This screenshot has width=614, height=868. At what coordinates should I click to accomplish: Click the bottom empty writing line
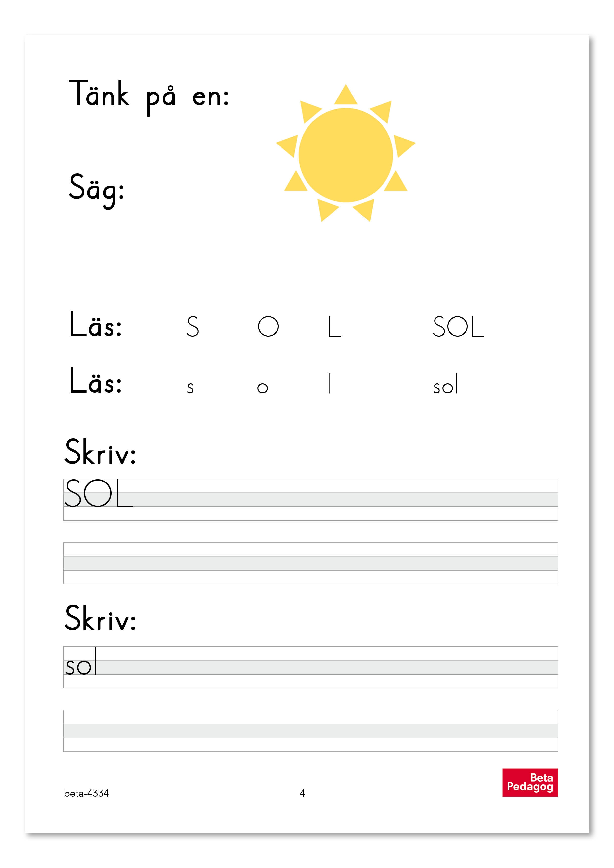[x=310, y=730]
